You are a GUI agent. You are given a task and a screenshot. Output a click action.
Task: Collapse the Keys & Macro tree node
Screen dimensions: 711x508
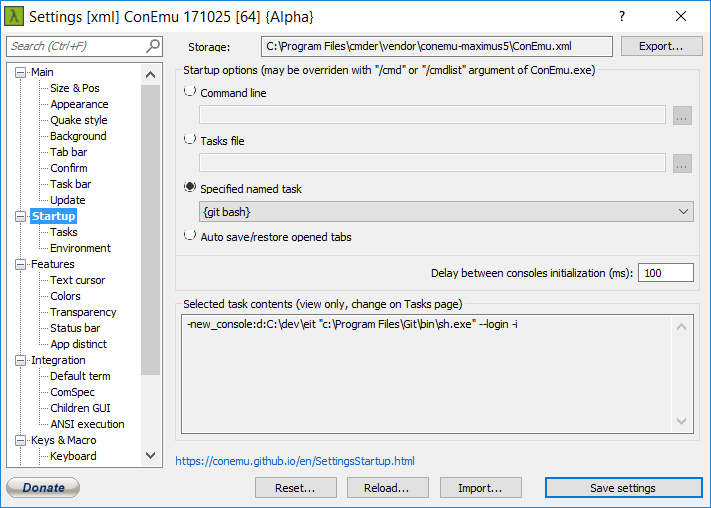point(20,440)
